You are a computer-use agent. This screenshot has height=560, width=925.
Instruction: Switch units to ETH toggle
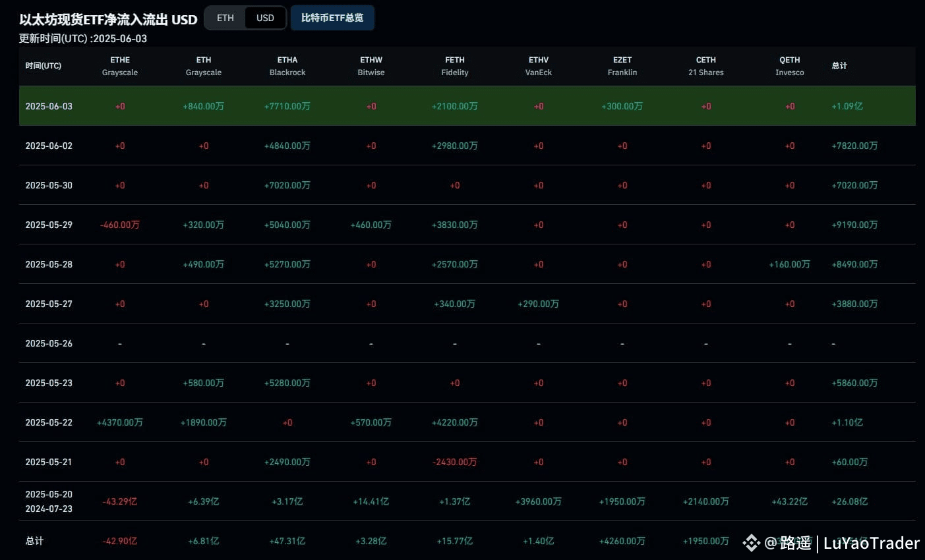[225, 18]
